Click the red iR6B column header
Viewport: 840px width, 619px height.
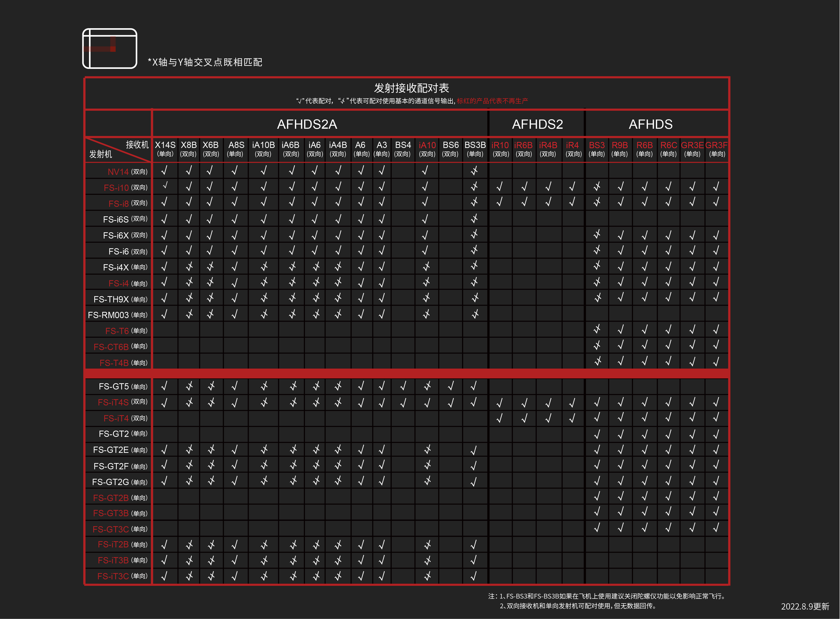(523, 149)
